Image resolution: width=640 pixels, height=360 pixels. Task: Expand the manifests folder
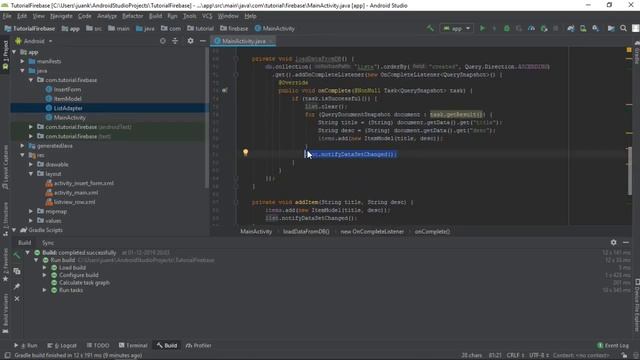pos(22,61)
